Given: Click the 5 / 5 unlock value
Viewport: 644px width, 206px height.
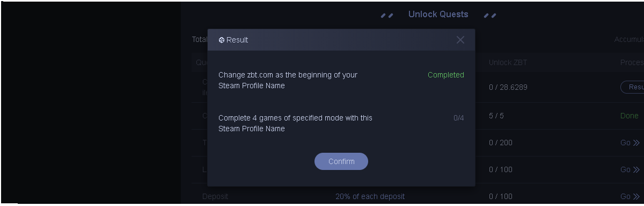Looking at the screenshot, I should click(496, 116).
